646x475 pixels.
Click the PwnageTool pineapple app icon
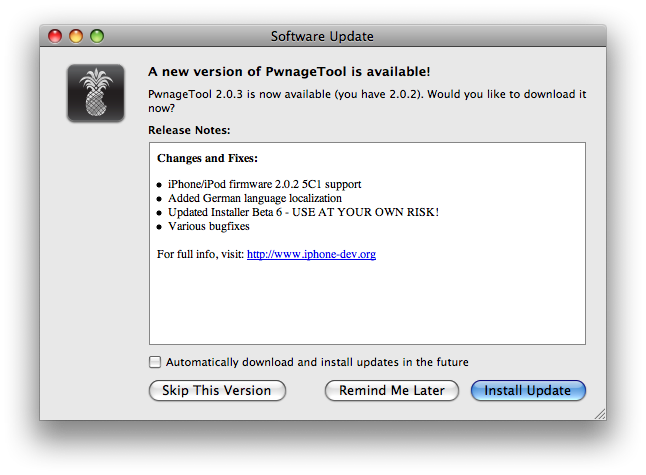(x=96, y=93)
